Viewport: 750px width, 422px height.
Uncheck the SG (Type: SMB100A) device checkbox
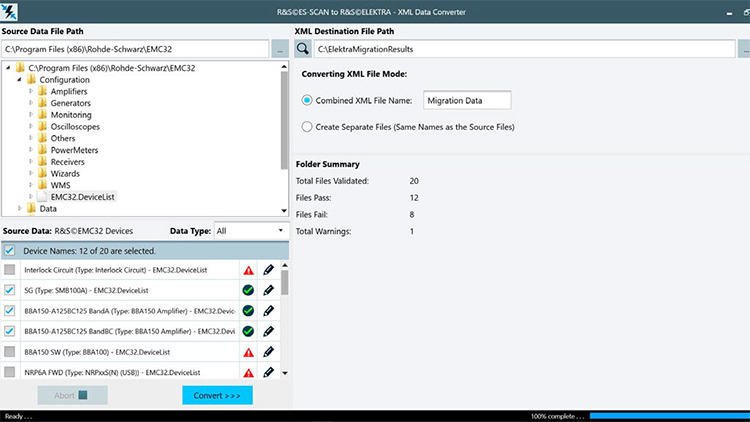[10, 290]
